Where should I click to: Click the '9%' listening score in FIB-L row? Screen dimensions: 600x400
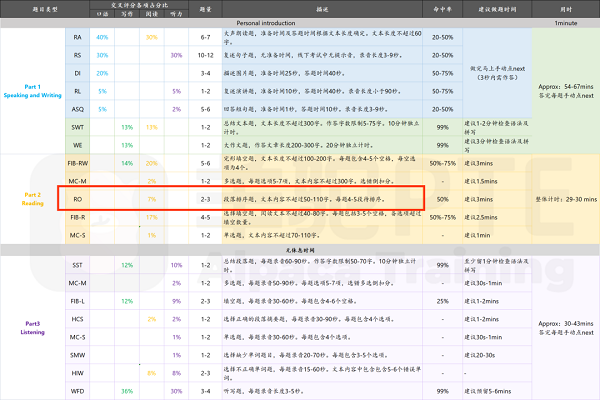point(176,301)
